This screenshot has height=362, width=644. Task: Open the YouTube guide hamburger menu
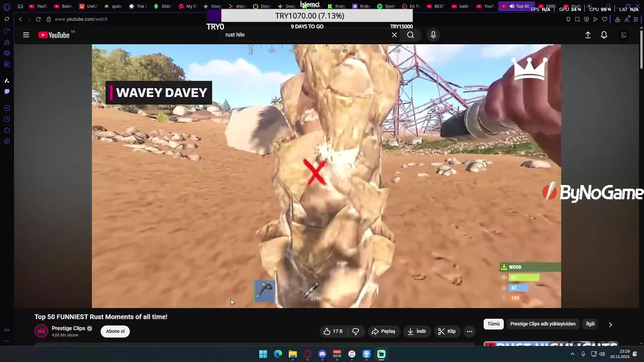26,35
